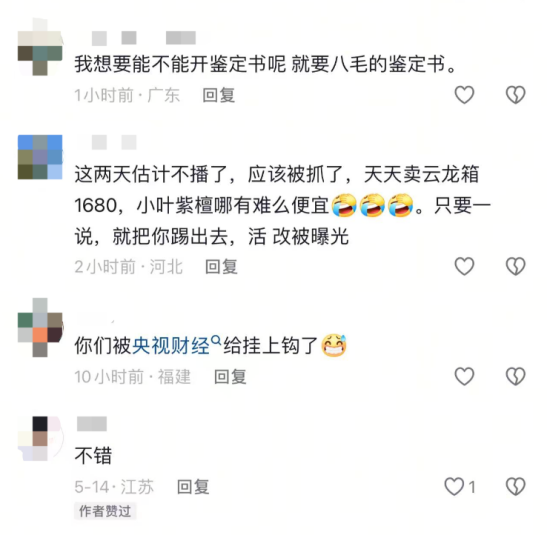Dislike the 不错 comment with broken heart
The width and height of the screenshot is (547, 535).
(x=516, y=487)
